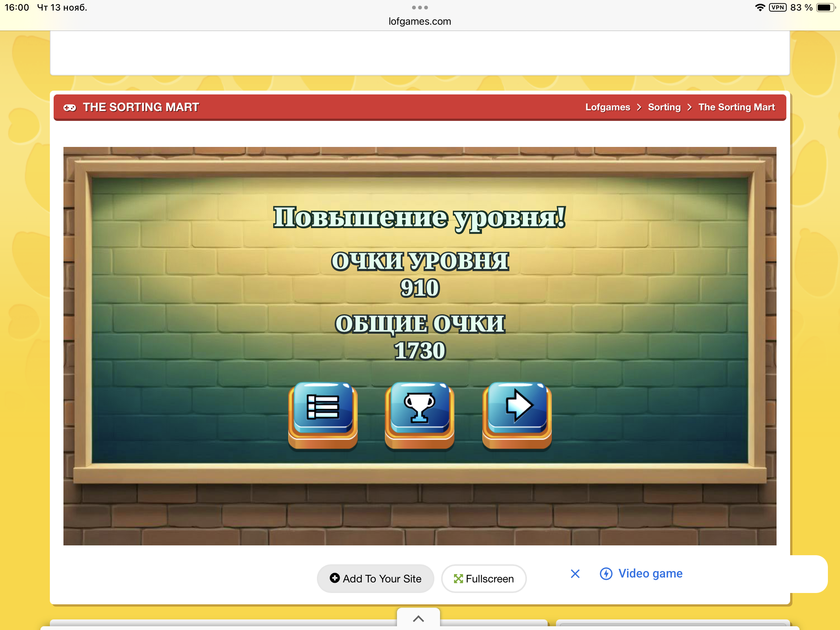This screenshot has height=630, width=840.
Task: Tap the three-dot indicator in the status bar
Action: [x=419, y=7]
